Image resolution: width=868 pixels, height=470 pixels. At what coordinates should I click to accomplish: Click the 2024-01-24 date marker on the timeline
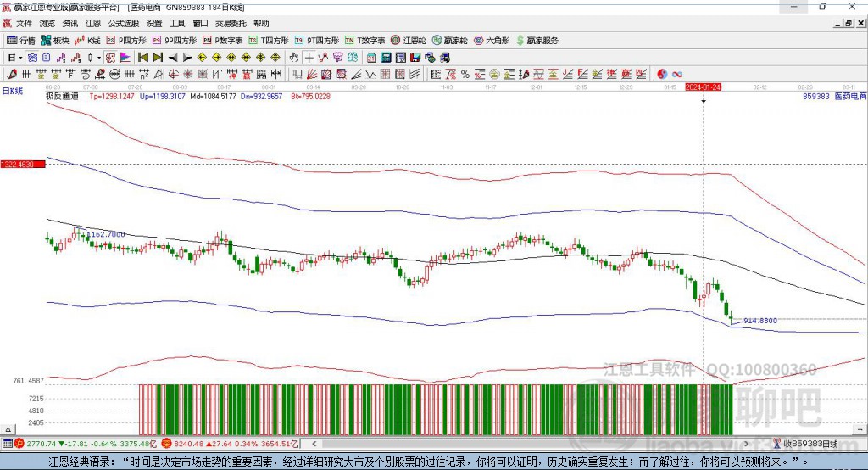point(703,87)
